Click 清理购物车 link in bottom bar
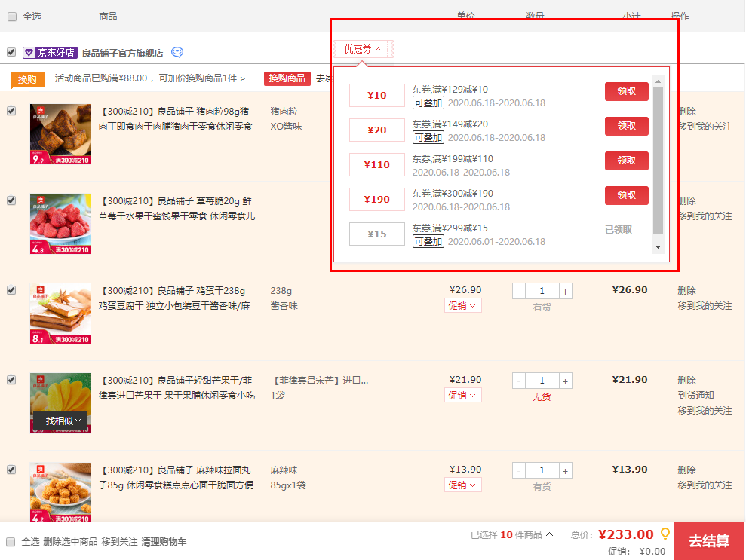 164,542
